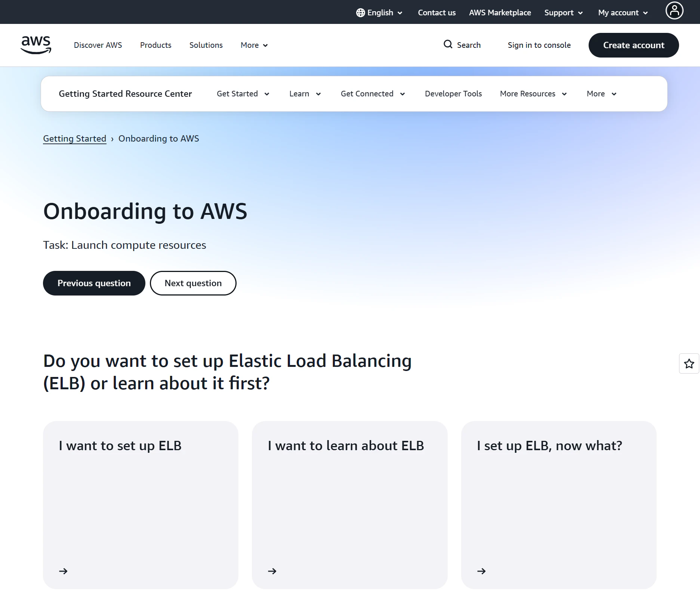The height and width of the screenshot is (597, 700).
Task: Go to Getting Started Resource Center home
Action: coord(125,94)
